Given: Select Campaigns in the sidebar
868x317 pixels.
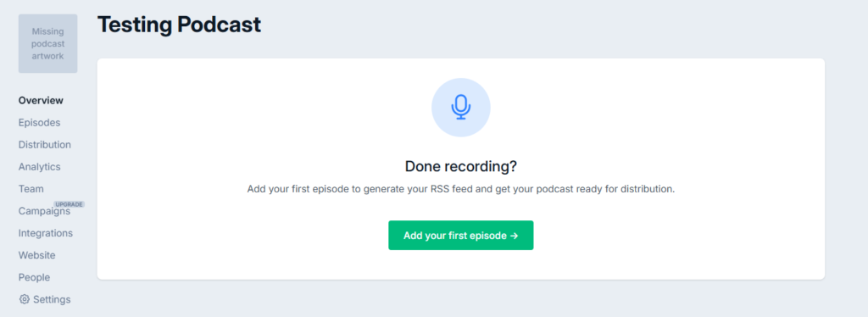Looking at the screenshot, I should tap(44, 211).
